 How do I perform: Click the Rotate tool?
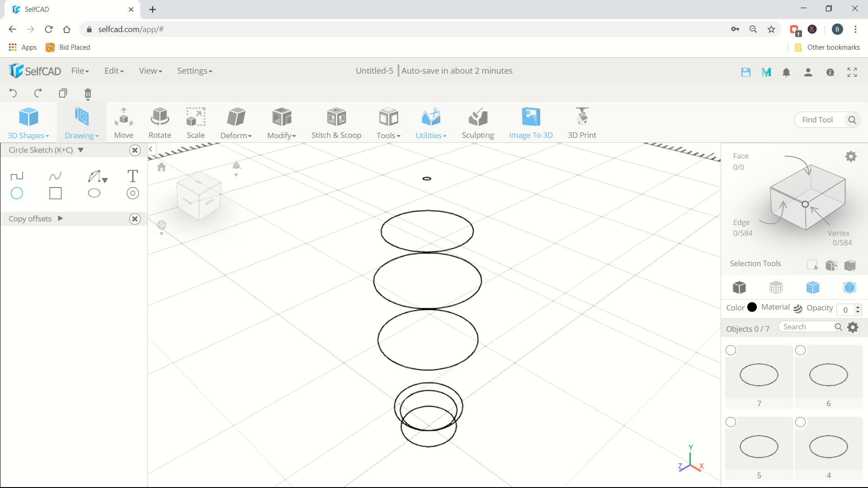[x=160, y=122]
